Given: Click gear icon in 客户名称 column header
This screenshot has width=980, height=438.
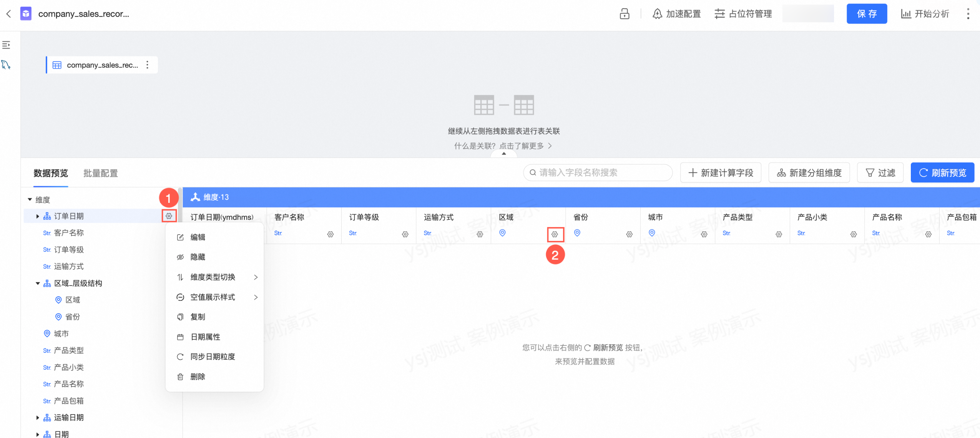Looking at the screenshot, I should coord(331,234).
